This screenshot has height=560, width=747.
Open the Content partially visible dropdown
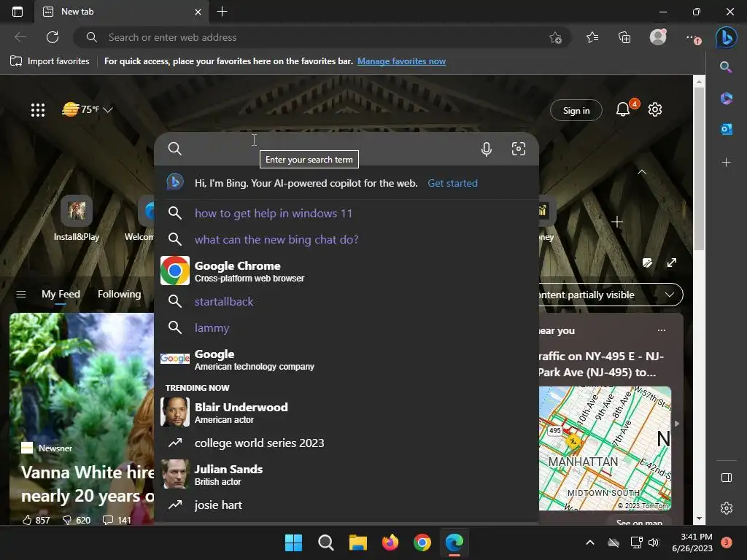pos(611,295)
